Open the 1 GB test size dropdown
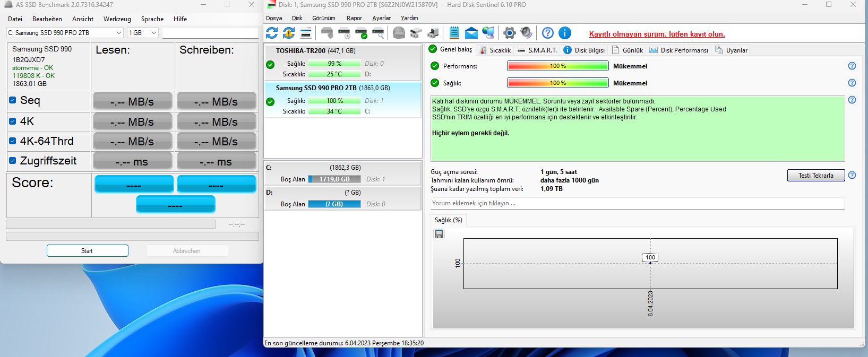868x357 pixels. tap(143, 32)
